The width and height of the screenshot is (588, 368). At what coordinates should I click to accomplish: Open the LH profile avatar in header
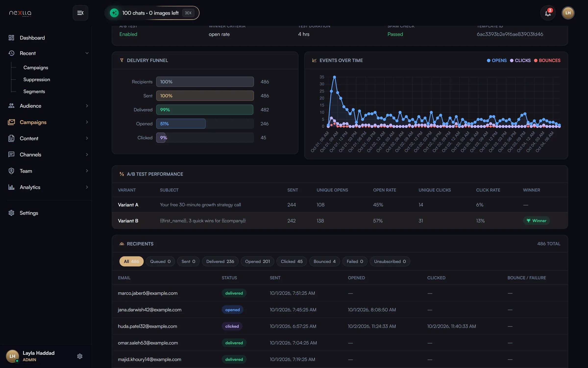coord(568,13)
